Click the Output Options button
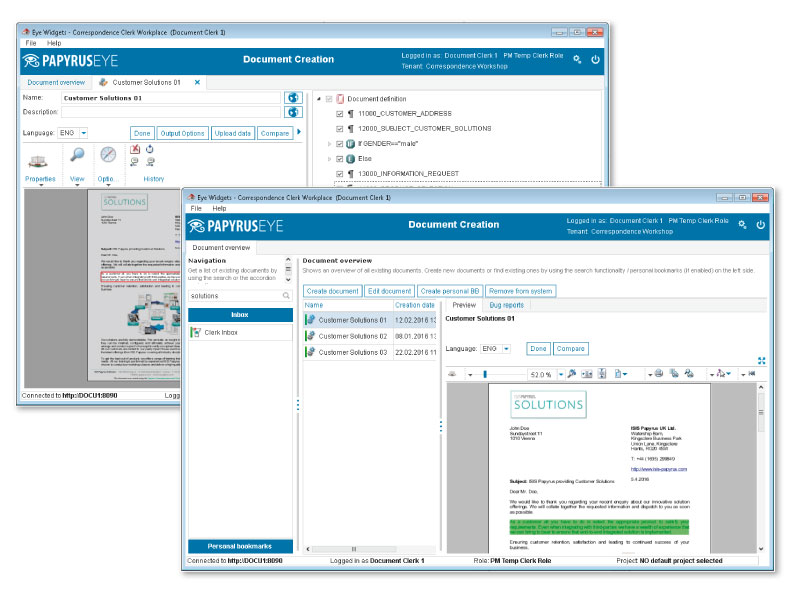800x591 pixels. point(182,133)
